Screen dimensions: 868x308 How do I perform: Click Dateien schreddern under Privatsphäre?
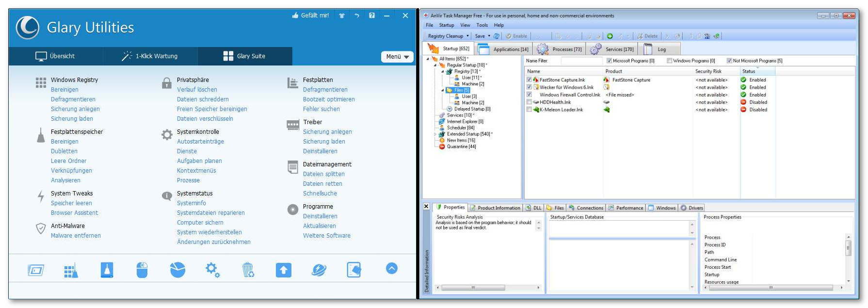click(x=203, y=99)
